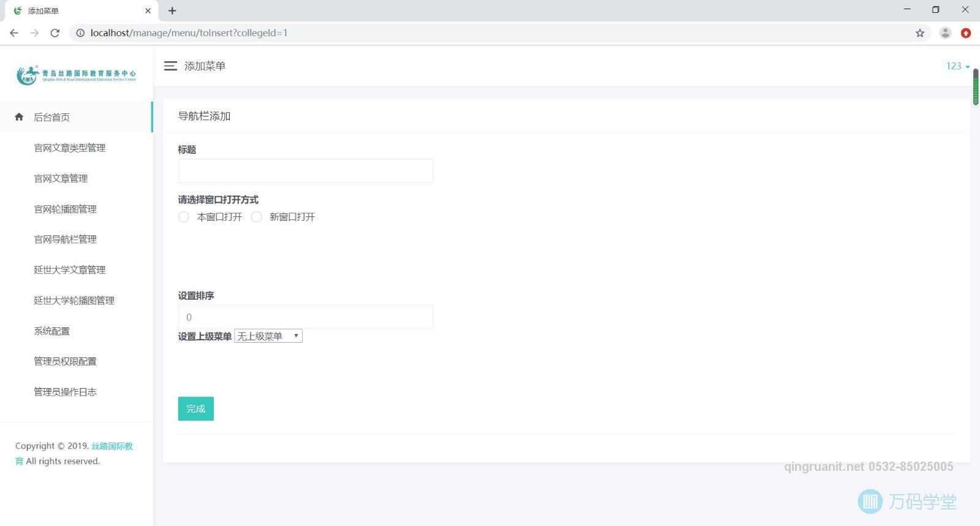Open 官网导航栏管理 sidebar item
The image size is (980, 526).
click(66, 239)
